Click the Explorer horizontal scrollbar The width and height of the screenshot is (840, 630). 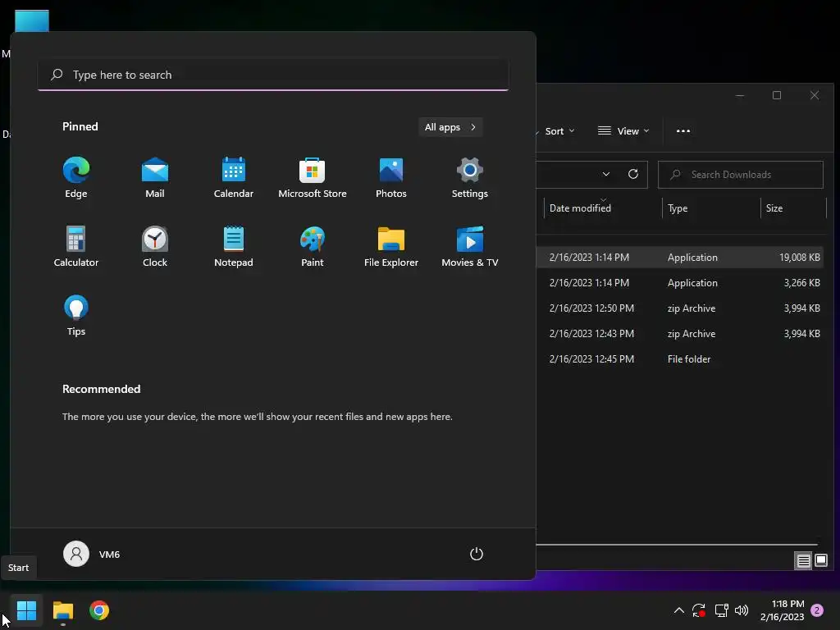click(677, 545)
